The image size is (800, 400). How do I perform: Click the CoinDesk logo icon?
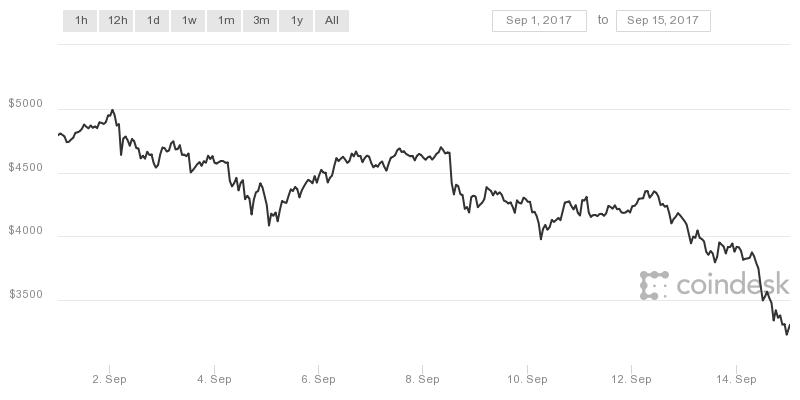[654, 285]
